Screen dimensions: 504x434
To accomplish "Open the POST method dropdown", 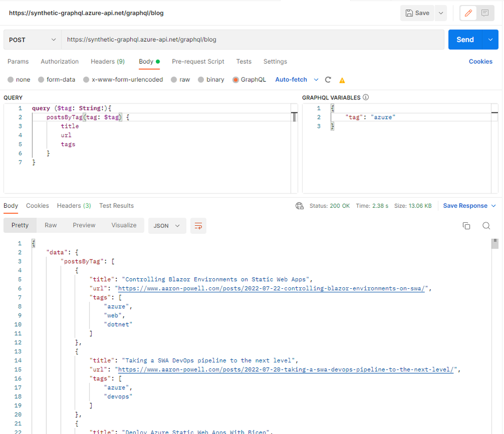I will pos(32,40).
